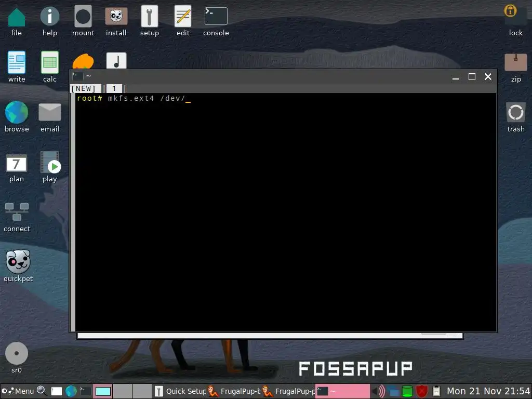
Task: Maximize the terminal window
Action: 472,77
